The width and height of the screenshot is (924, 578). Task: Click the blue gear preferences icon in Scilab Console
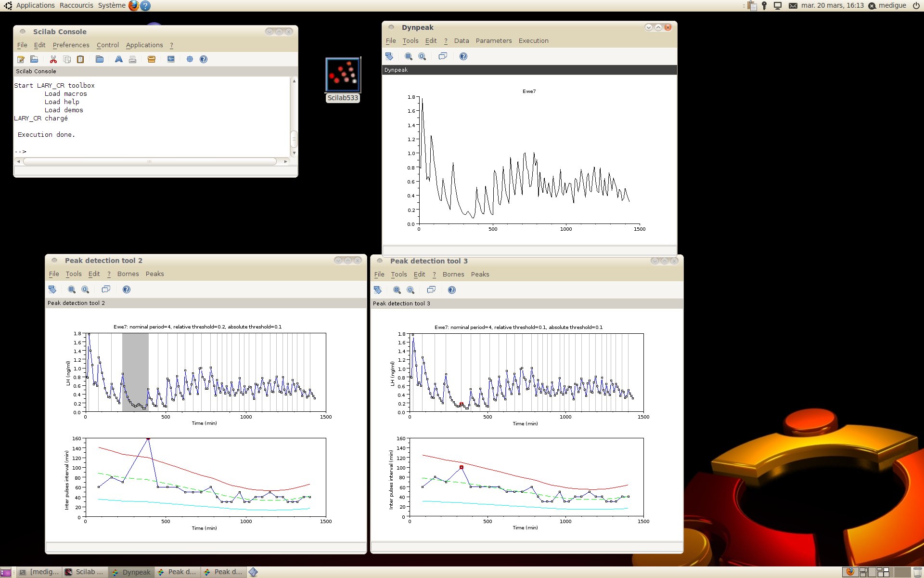190,59
